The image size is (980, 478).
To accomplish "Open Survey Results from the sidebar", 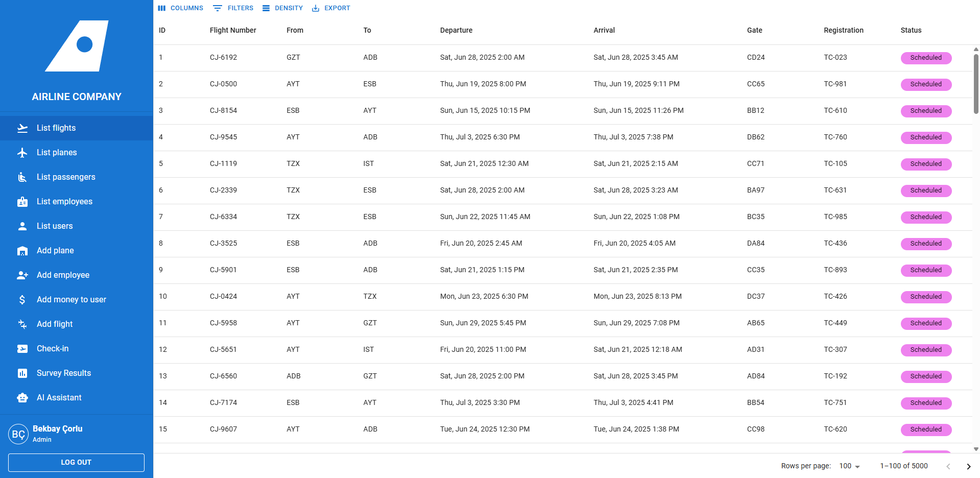I will click(x=63, y=373).
